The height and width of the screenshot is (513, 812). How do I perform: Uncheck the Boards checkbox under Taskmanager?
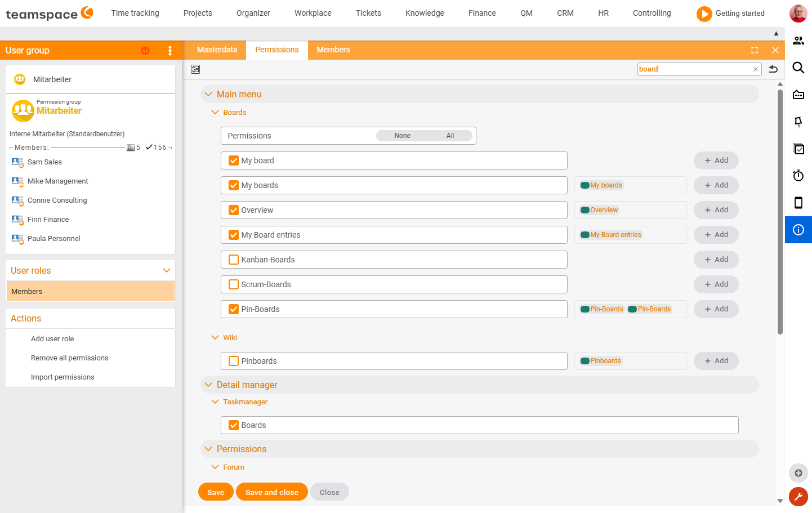234,425
